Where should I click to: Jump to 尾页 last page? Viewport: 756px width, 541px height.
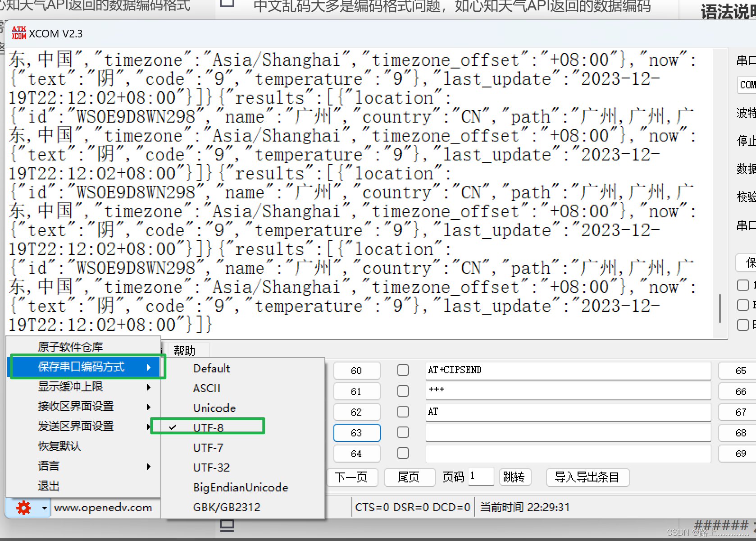(410, 477)
